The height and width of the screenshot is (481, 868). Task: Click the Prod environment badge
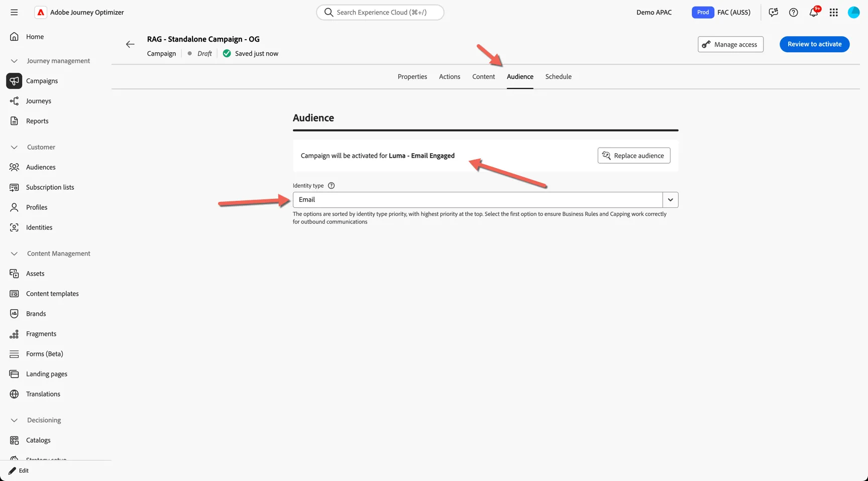[703, 12]
